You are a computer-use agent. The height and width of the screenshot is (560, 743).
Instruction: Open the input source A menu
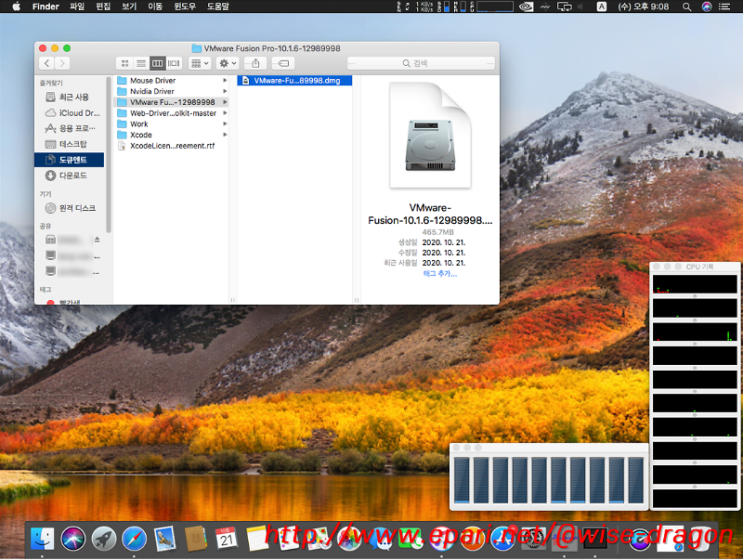[x=601, y=7]
